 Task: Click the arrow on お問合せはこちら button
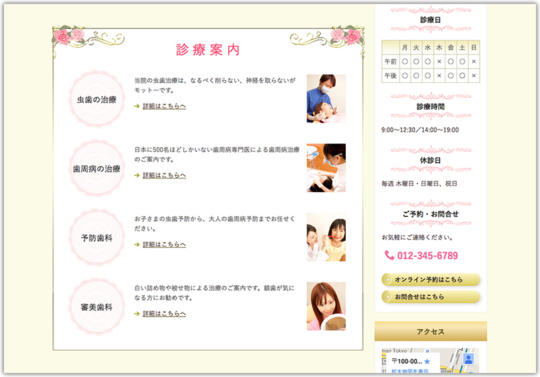(388, 297)
